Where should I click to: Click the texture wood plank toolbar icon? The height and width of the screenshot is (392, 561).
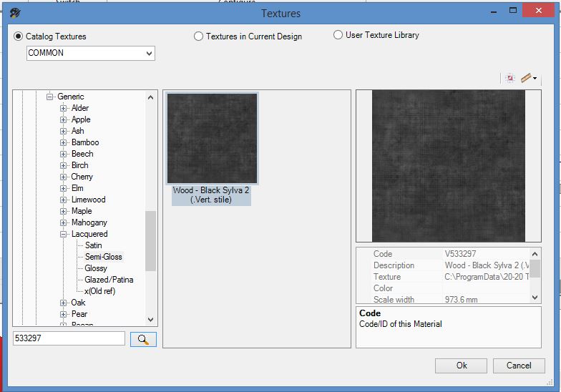pyautogui.click(x=525, y=78)
